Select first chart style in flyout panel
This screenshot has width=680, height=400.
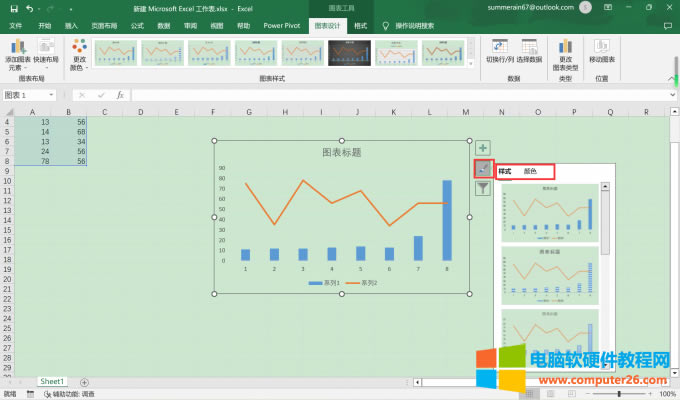pos(549,211)
